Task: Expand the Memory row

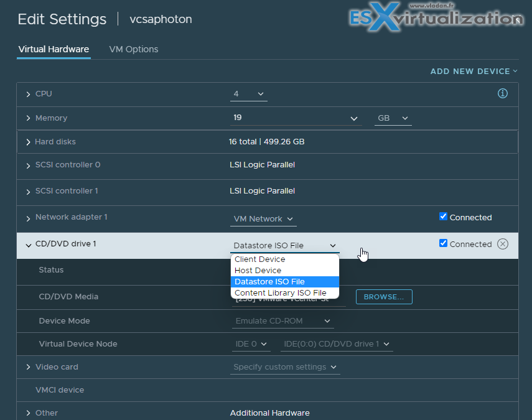Action: point(28,118)
